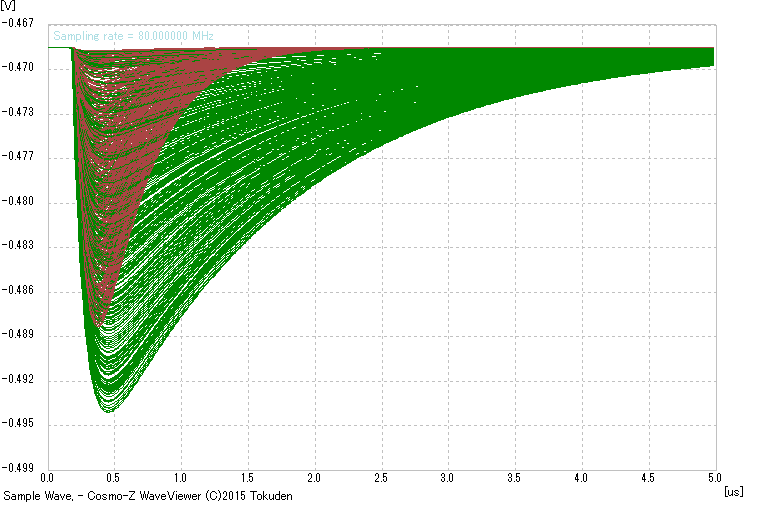Click the lowest point of the green waveform

tap(110, 410)
